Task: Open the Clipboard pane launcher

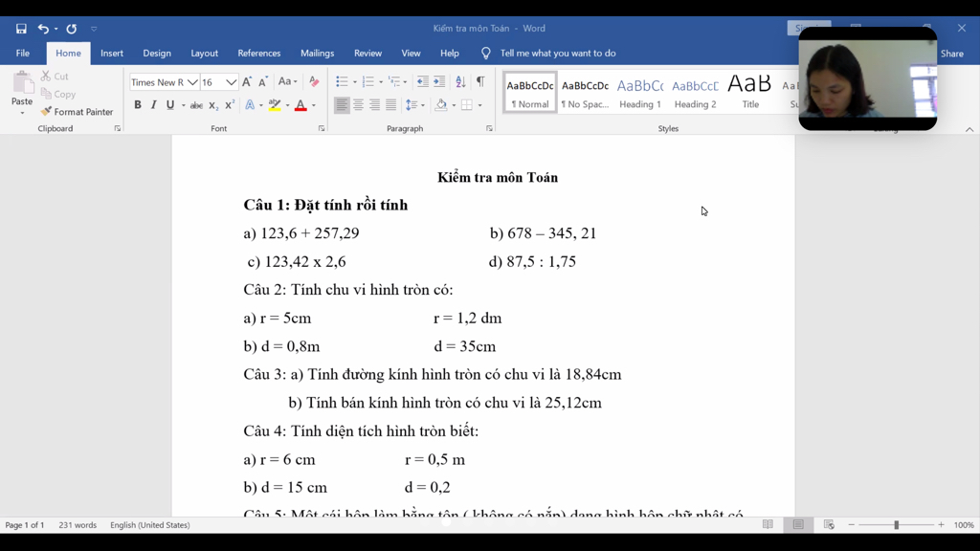Action: click(x=117, y=129)
